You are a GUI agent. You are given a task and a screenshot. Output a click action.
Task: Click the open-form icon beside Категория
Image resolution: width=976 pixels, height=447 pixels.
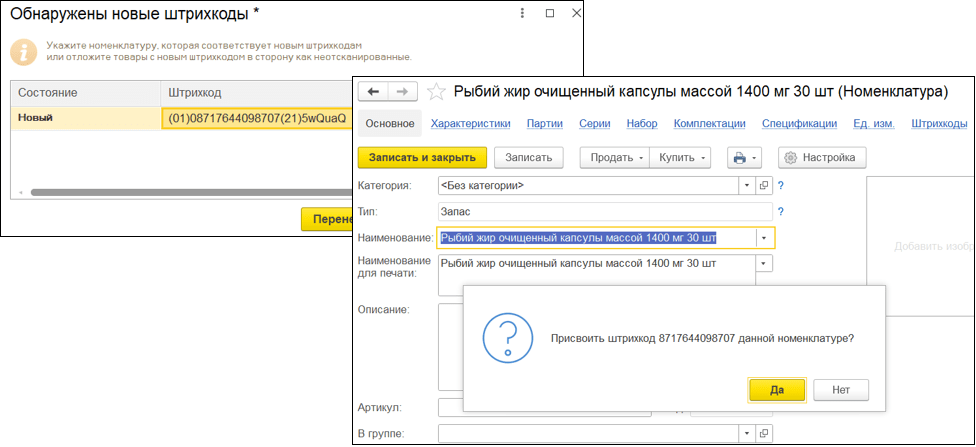click(x=764, y=186)
